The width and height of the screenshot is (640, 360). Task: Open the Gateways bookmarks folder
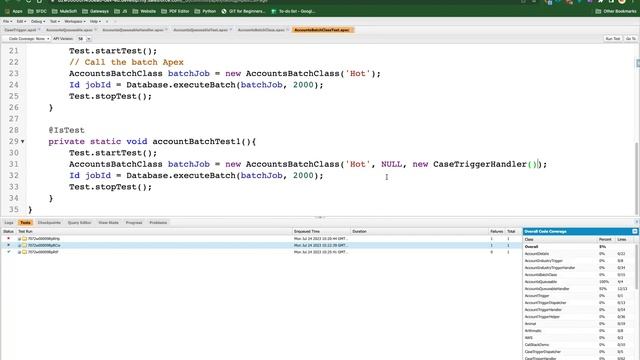[95, 11]
